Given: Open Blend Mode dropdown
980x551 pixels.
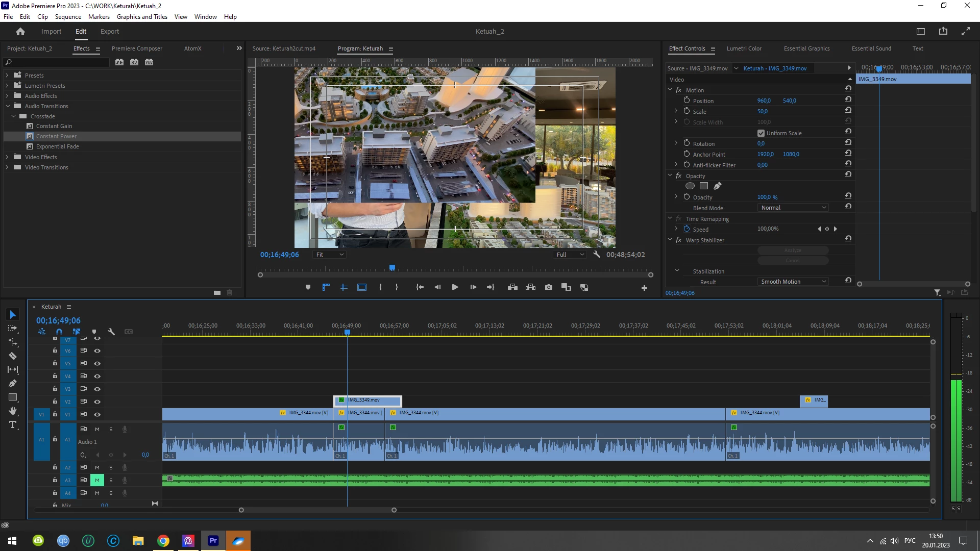Looking at the screenshot, I should click(793, 208).
